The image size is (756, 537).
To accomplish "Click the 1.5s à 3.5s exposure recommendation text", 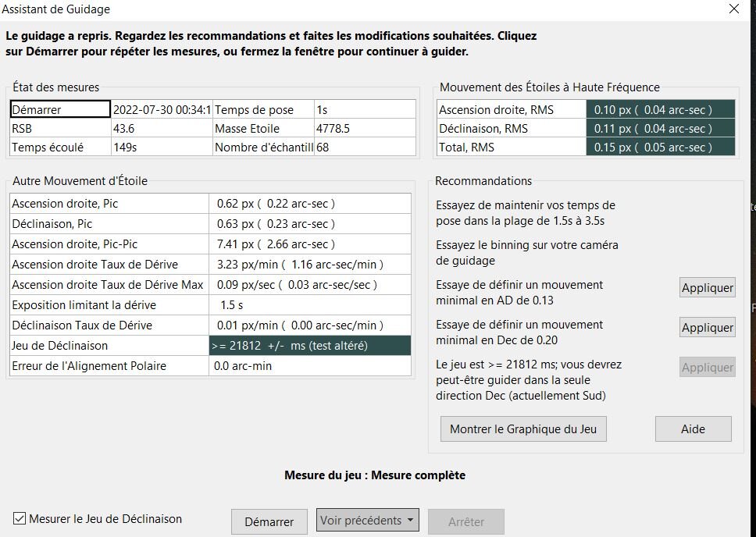I will point(526,213).
